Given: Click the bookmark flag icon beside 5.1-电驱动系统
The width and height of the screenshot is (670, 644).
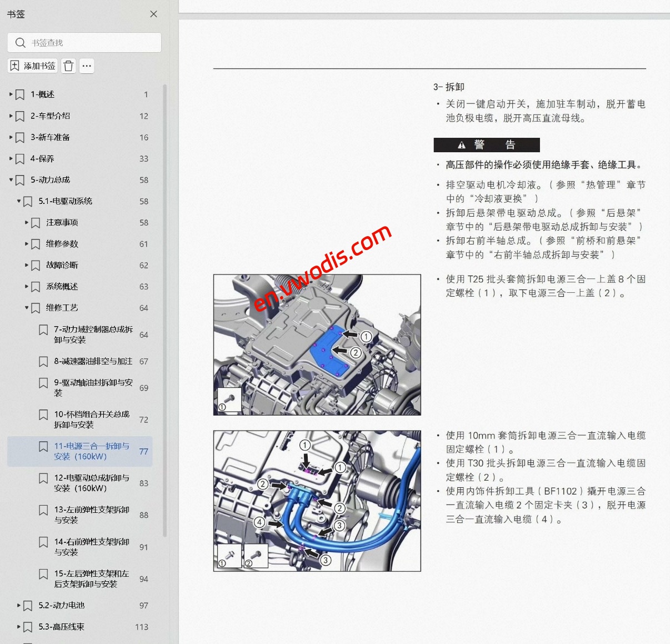Looking at the screenshot, I should [28, 201].
